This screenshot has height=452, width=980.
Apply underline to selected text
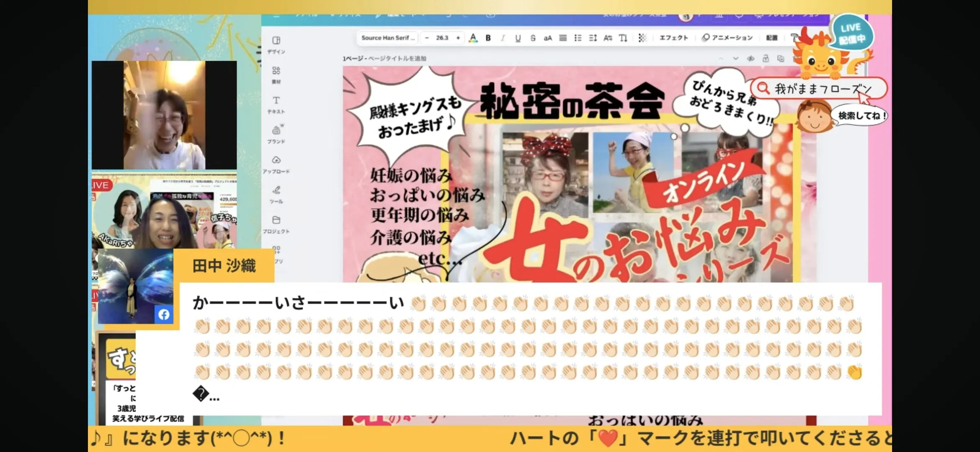(518, 38)
